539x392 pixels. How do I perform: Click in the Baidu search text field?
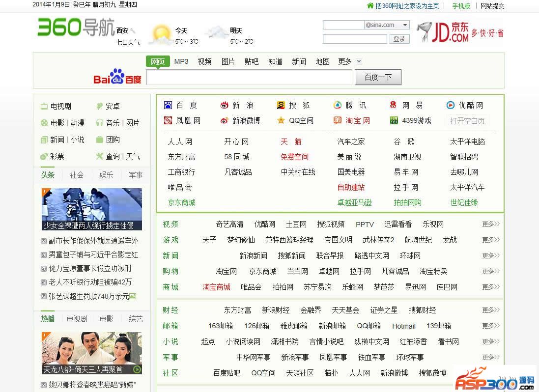click(249, 77)
